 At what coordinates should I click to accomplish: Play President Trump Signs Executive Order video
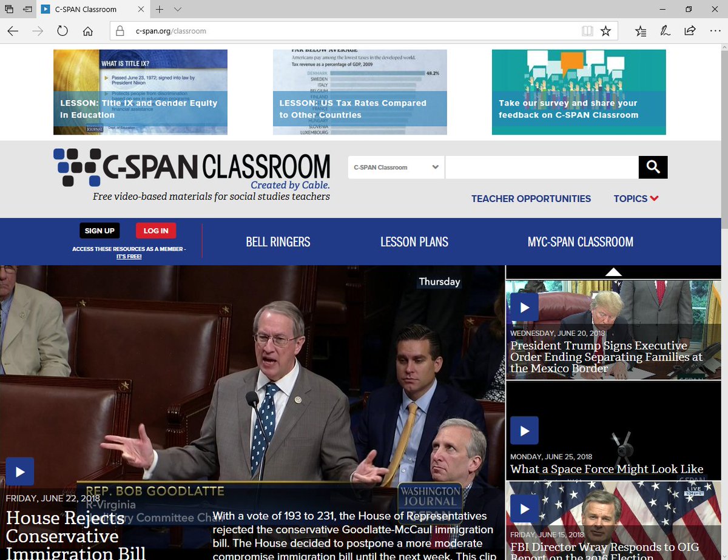pyautogui.click(x=524, y=307)
